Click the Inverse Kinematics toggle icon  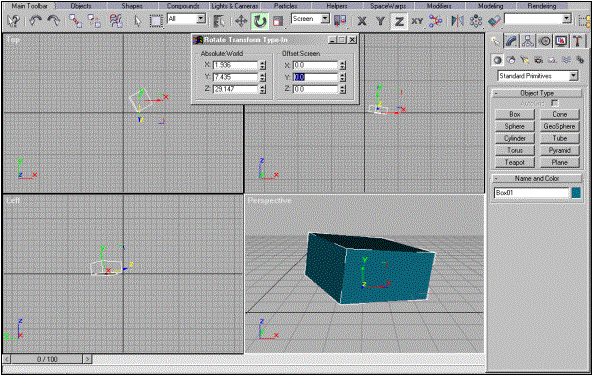point(436,21)
